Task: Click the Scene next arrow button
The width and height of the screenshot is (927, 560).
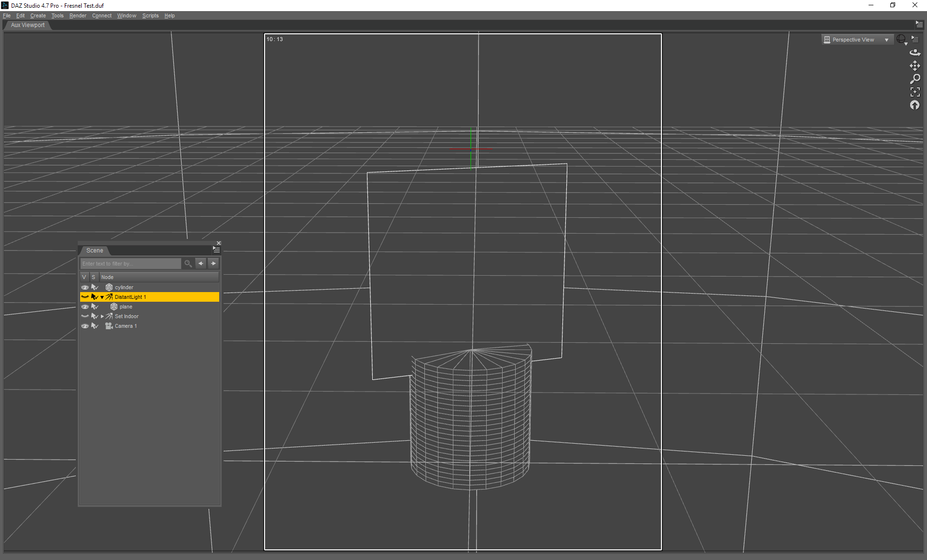Action: [x=213, y=264]
